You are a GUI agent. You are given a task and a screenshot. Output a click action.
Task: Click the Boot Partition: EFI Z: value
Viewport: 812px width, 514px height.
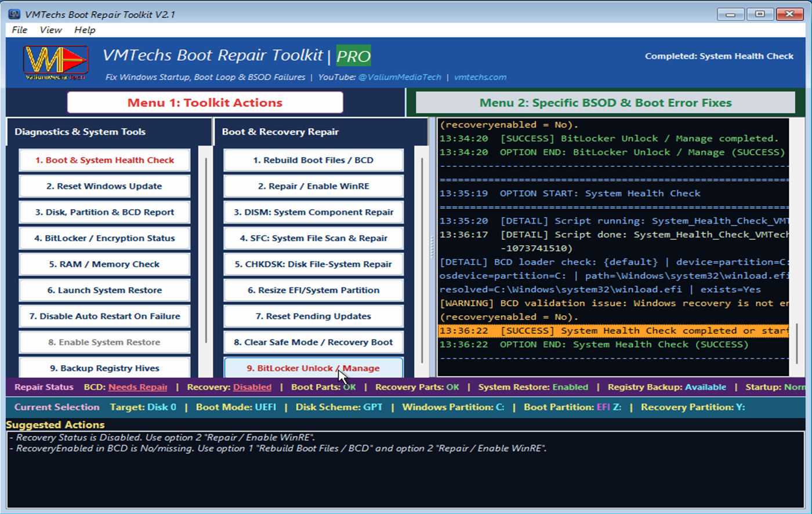point(572,407)
